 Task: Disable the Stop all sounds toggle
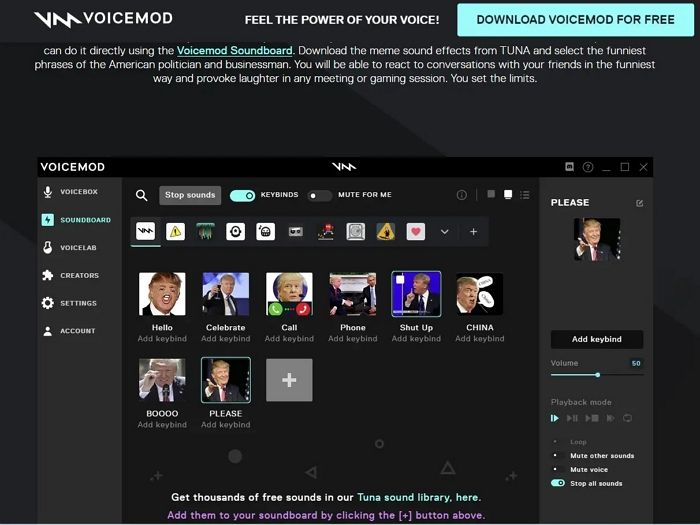click(x=558, y=483)
